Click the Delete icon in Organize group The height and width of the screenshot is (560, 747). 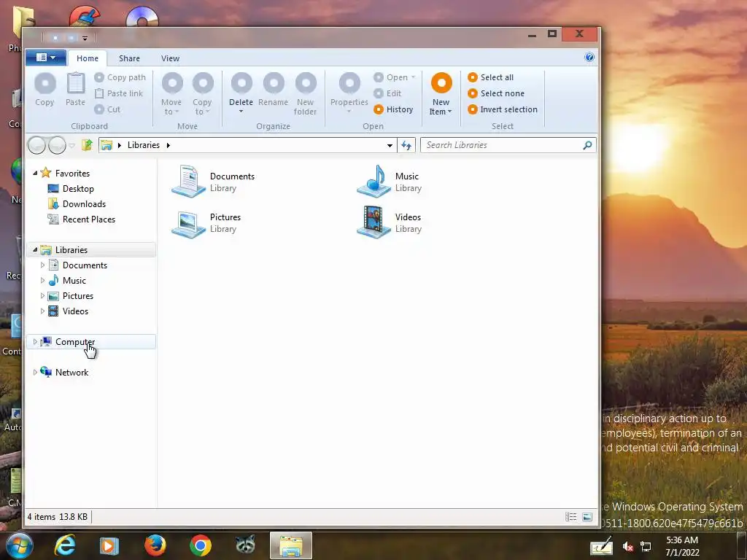point(241,84)
